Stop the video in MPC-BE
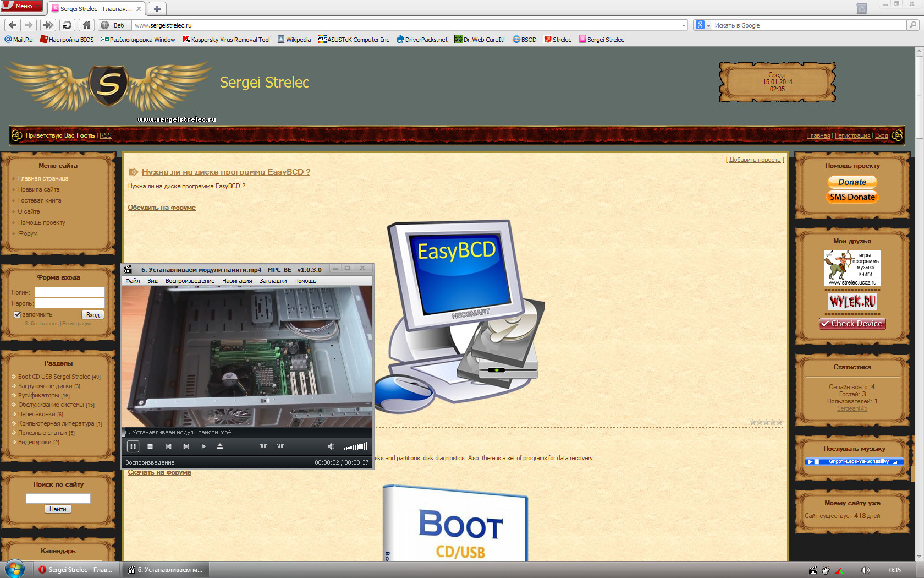 tap(150, 446)
